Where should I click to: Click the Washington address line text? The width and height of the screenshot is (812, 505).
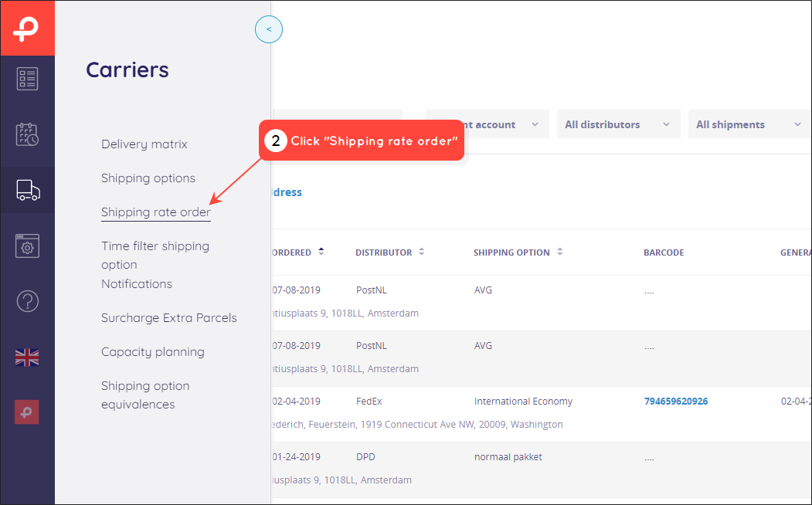click(417, 424)
